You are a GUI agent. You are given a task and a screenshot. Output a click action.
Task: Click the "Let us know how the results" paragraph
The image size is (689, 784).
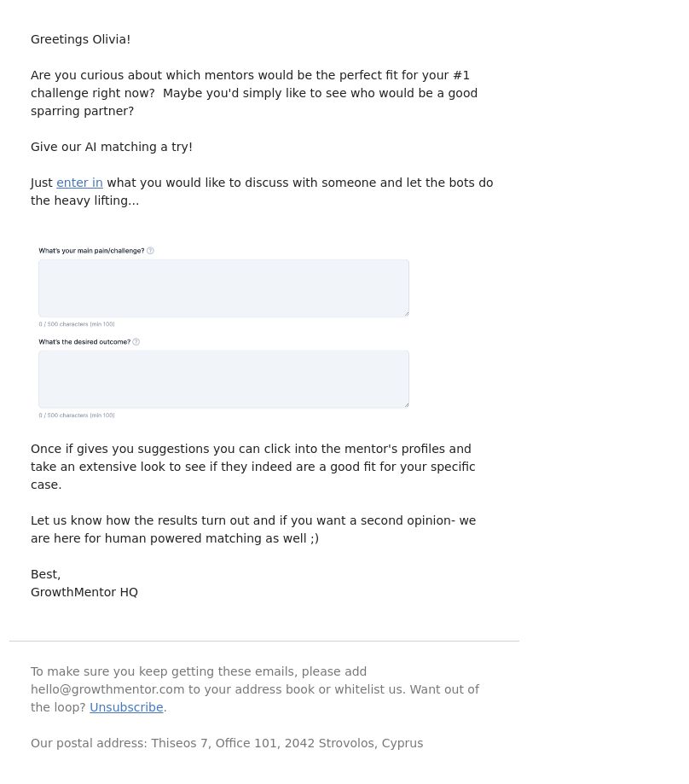(x=253, y=530)
